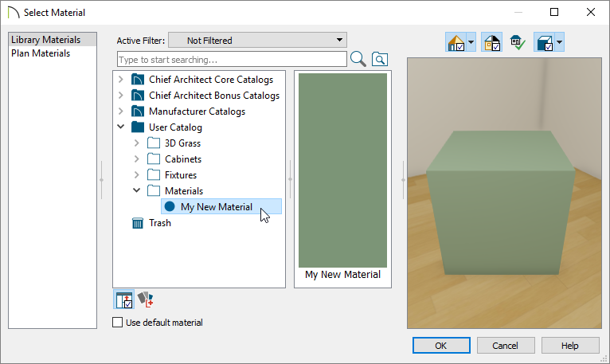The height and width of the screenshot is (364, 610).
Task: Click the Manufacturer Catalogs folder icon
Action: tap(138, 112)
